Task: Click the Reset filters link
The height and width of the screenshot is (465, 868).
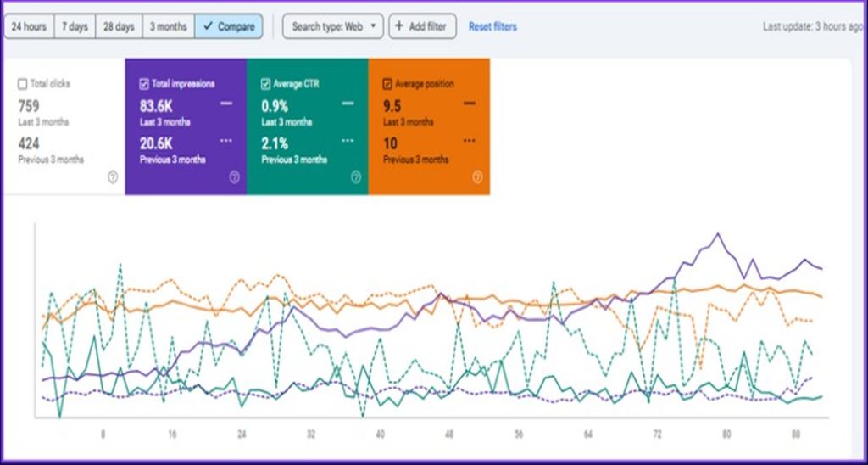Action: pos(492,26)
